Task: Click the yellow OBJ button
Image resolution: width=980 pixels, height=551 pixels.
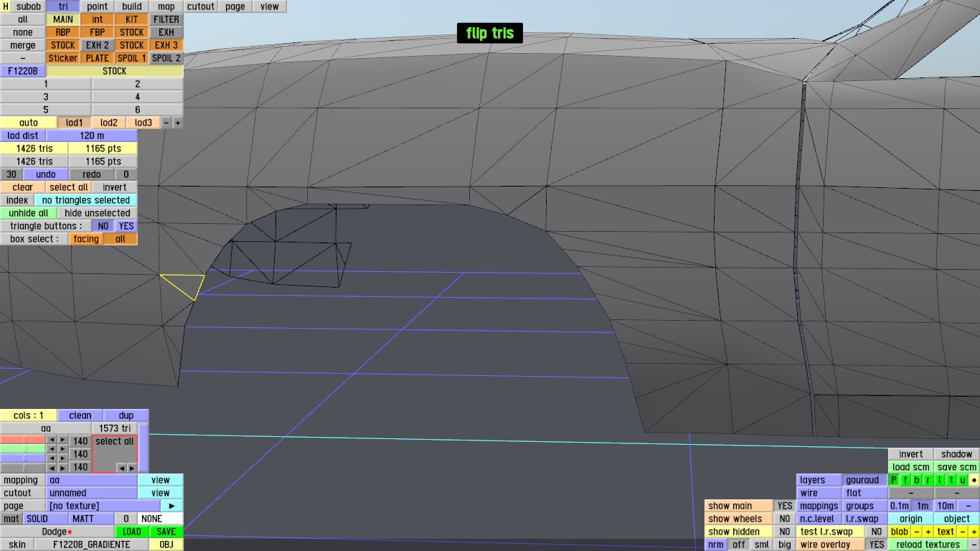Action: click(x=166, y=545)
